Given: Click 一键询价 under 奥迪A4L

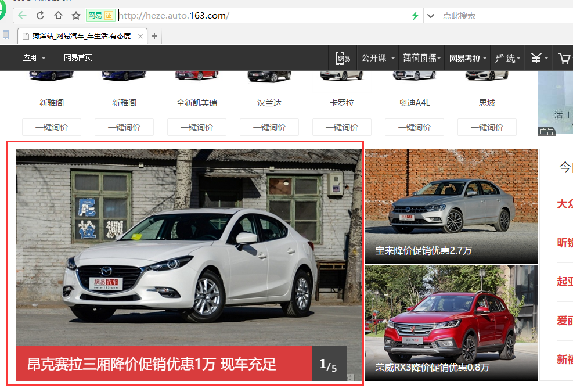Looking at the screenshot, I should pyautogui.click(x=415, y=127).
